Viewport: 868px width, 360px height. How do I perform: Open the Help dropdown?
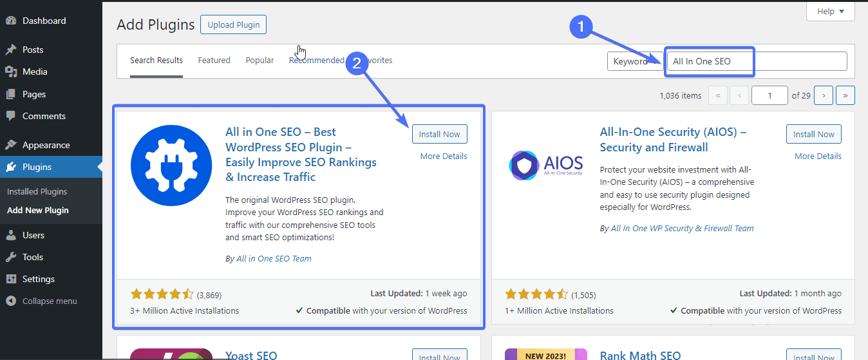(831, 11)
